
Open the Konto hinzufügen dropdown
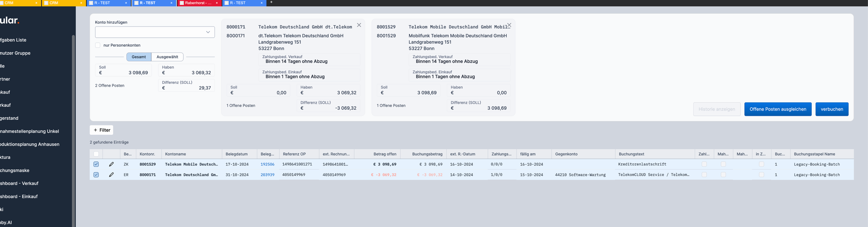click(x=155, y=32)
